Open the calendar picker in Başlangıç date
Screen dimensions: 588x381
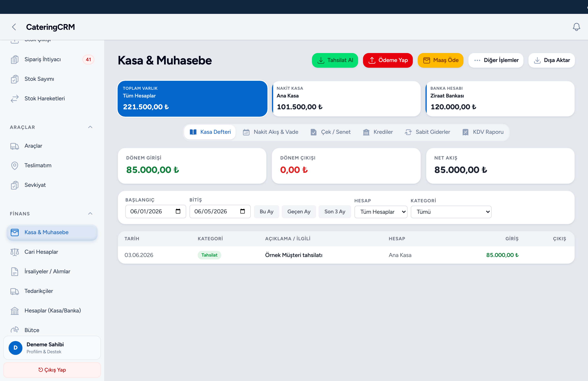[178, 211]
